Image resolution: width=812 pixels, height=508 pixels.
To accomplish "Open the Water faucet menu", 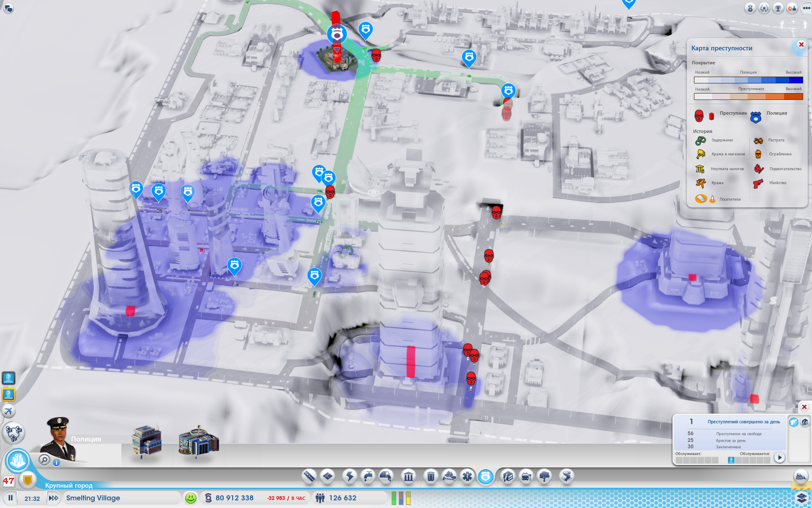I will point(368,477).
